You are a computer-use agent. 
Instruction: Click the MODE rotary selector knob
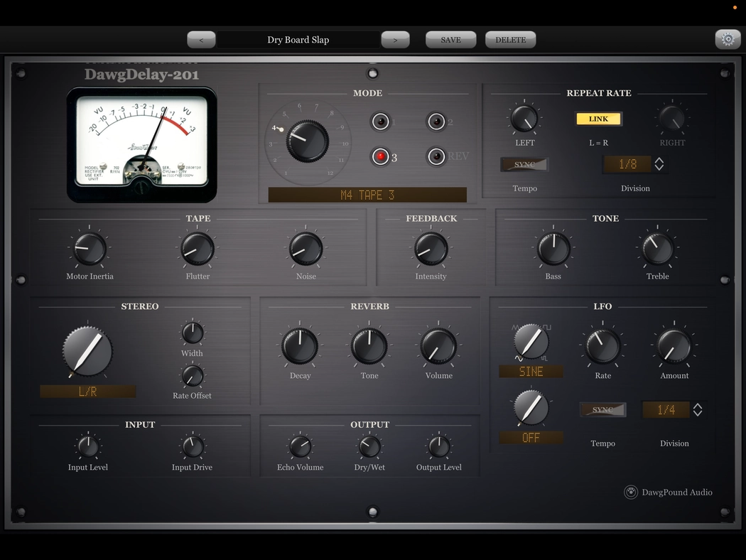[308, 141]
